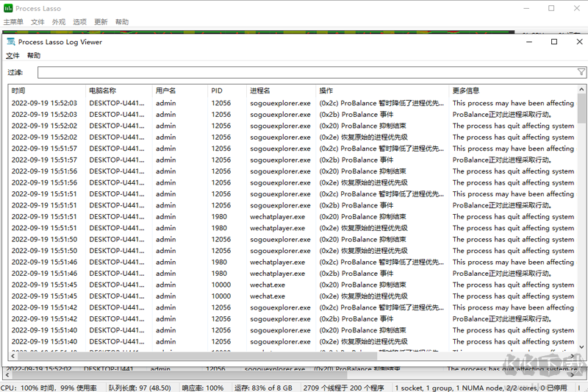Screen dimensions: 588x392
Task: Click timestamp 2022-09-19 15:51:46 on the (0x2b) ProBalance row
Action: click(x=44, y=274)
